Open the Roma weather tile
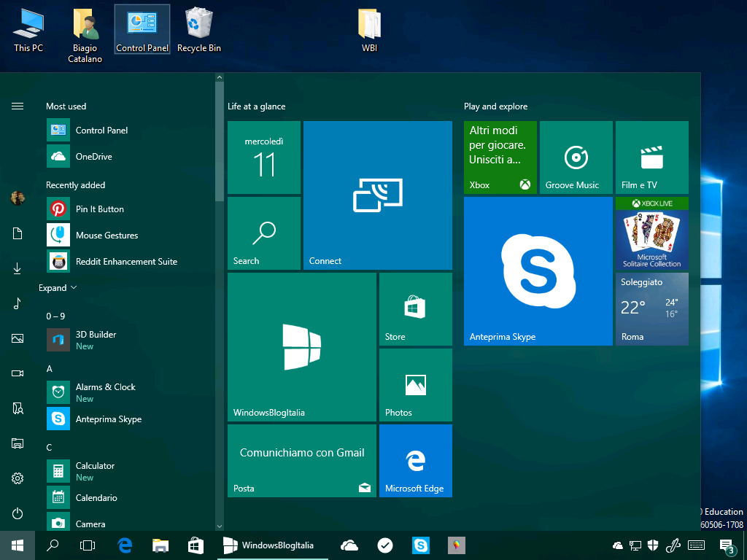This screenshot has height=560, width=747. pyautogui.click(x=651, y=309)
